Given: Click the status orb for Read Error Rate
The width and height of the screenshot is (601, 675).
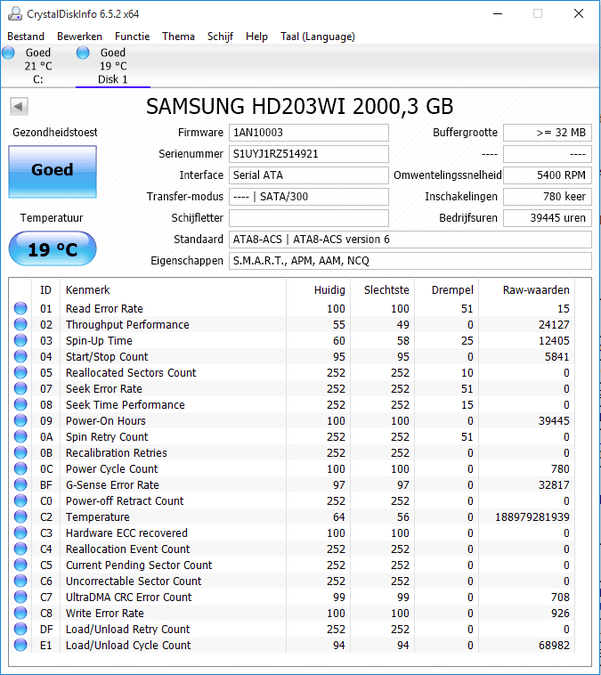Looking at the screenshot, I should pos(20,308).
